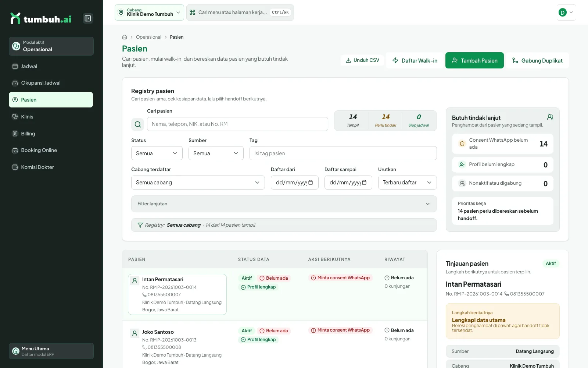The image size is (588, 368).
Task: Click the tumbuh.ai logo
Action: pos(41,18)
